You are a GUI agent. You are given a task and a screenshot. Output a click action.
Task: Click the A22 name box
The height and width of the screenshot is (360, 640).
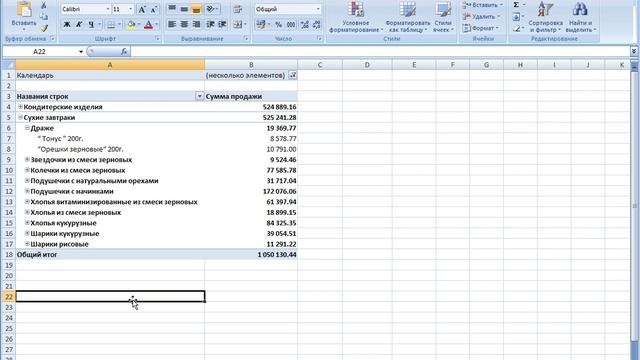(x=40, y=51)
